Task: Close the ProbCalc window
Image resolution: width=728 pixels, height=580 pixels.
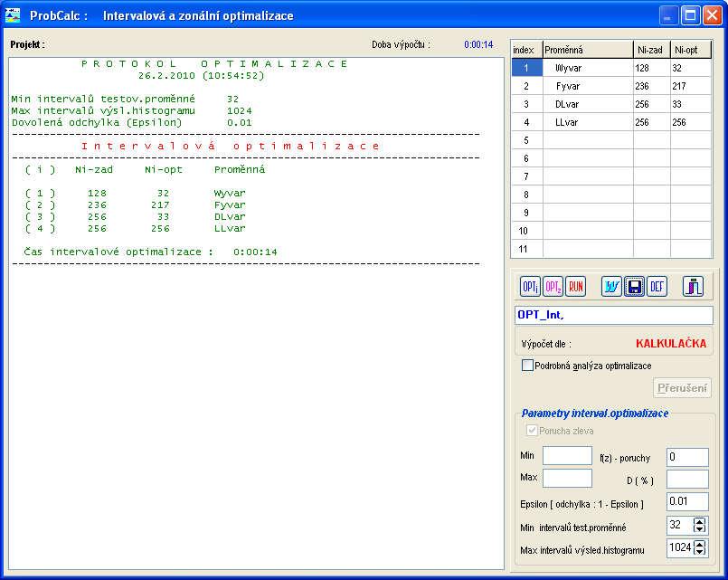Action: [713, 15]
